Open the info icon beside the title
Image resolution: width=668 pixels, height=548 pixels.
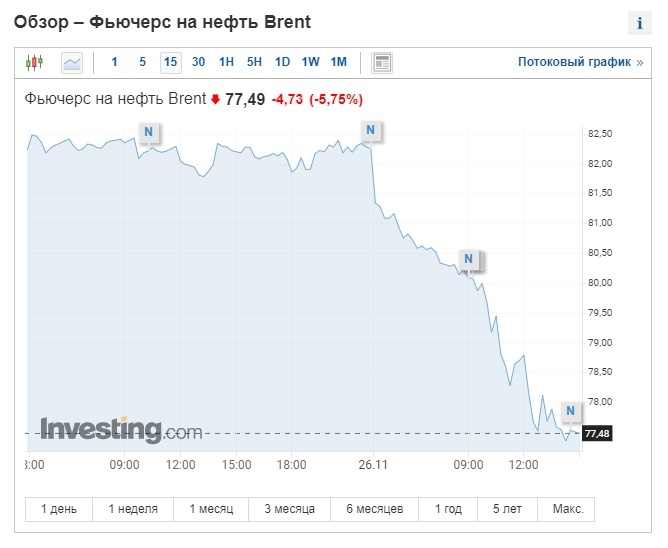pyautogui.click(x=639, y=23)
